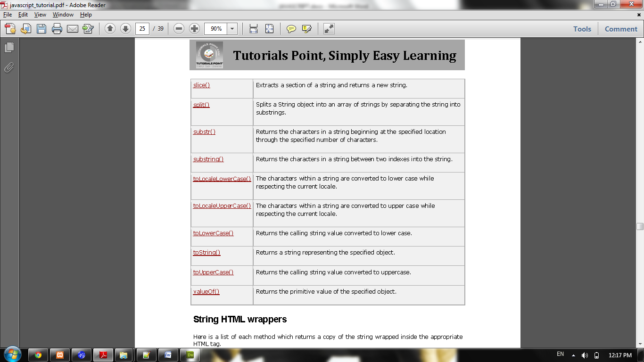Follow the toLocaleUpperCase() link
The width and height of the screenshot is (644, 362).
[222, 206]
